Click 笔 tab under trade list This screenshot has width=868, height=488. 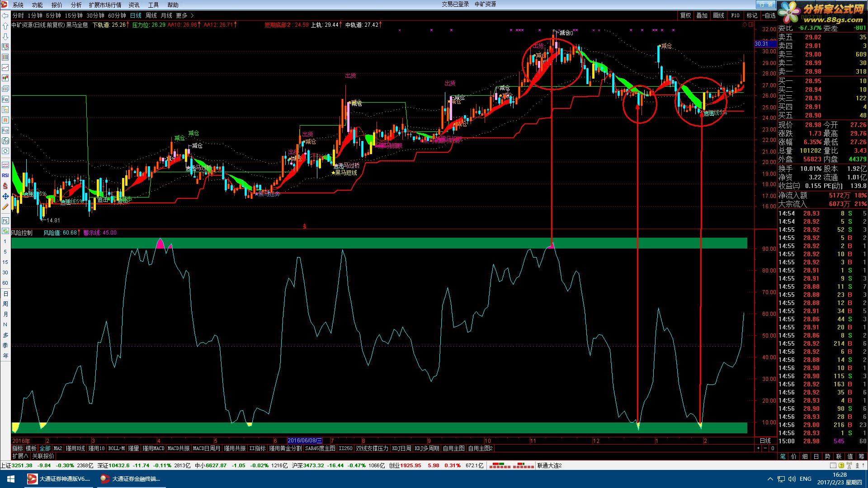783,456
